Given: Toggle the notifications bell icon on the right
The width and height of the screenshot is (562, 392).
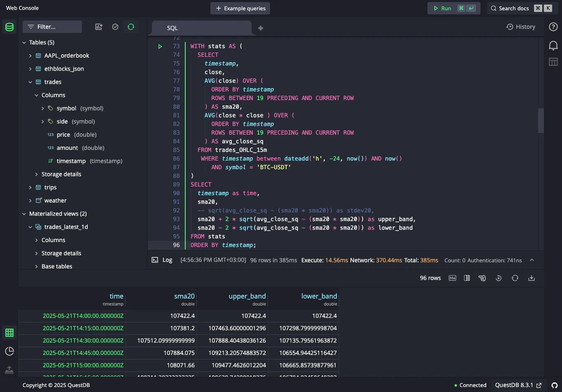Looking at the screenshot, I should point(553,45).
